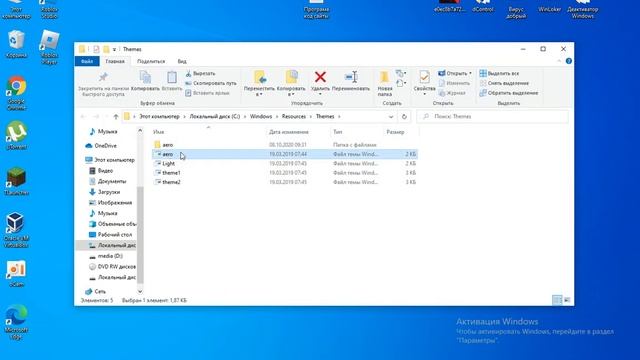Open Видео in the navigation pane
The height and width of the screenshot is (360, 640).
(x=101, y=171)
